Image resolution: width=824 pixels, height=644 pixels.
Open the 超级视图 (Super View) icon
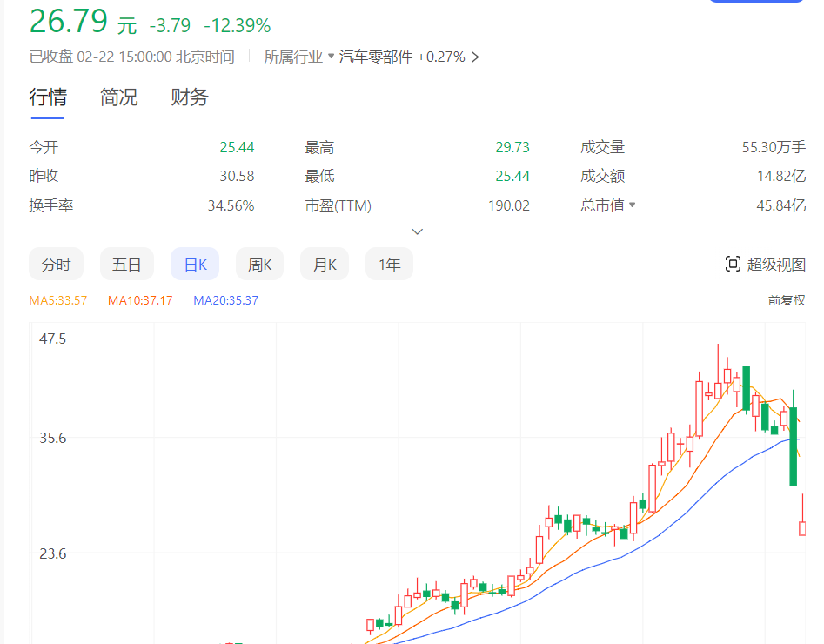click(x=779, y=263)
